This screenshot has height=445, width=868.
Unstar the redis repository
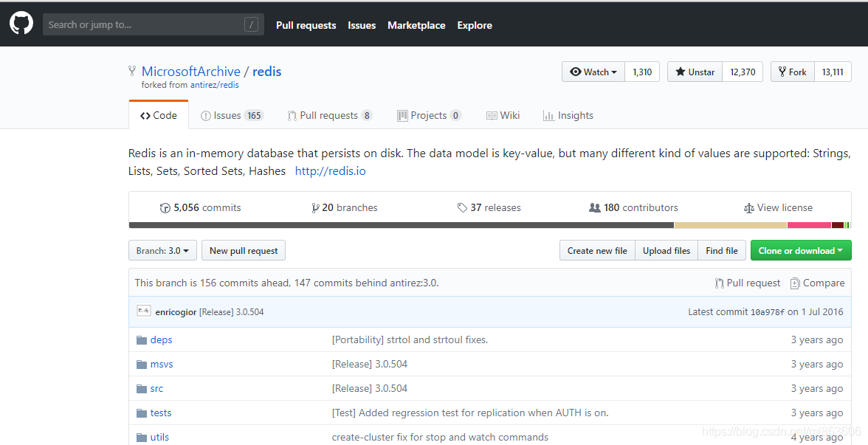click(x=695, y=72)
